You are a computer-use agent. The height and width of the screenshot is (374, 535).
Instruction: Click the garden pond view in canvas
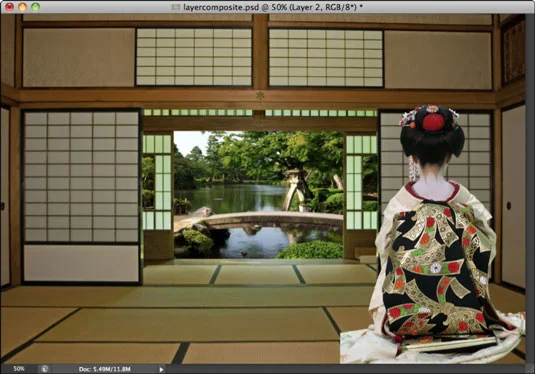coord(259,195)
